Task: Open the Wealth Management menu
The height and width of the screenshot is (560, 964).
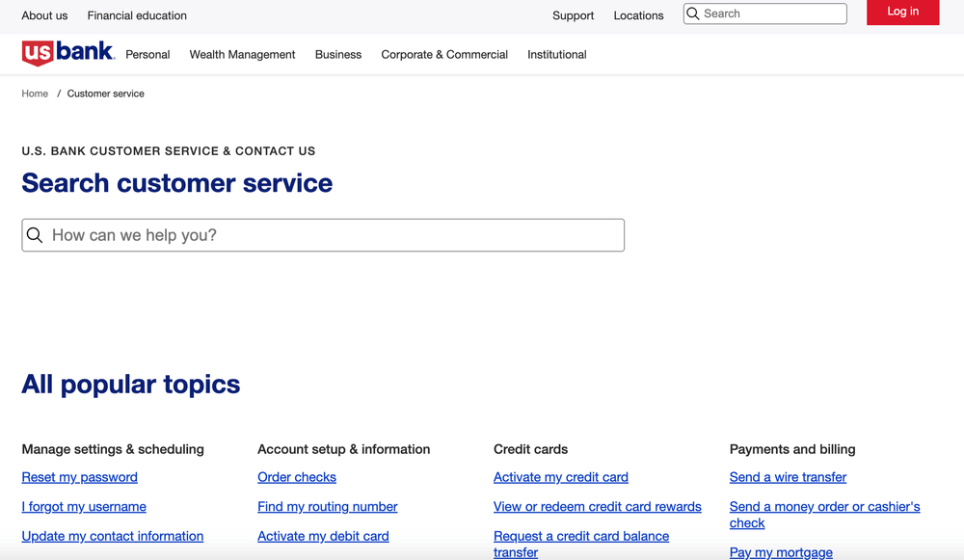Action: click(242, 54)
